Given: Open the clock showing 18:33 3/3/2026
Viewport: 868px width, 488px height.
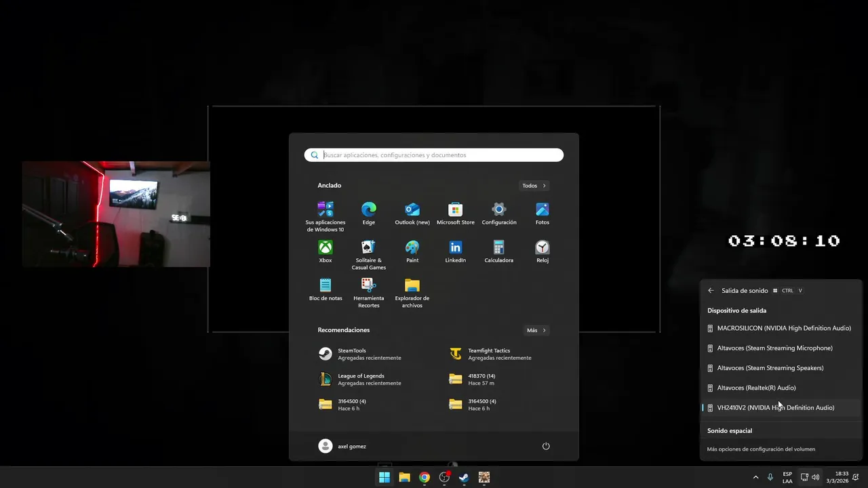Looking at the screenshot, I should pos(837,477).
